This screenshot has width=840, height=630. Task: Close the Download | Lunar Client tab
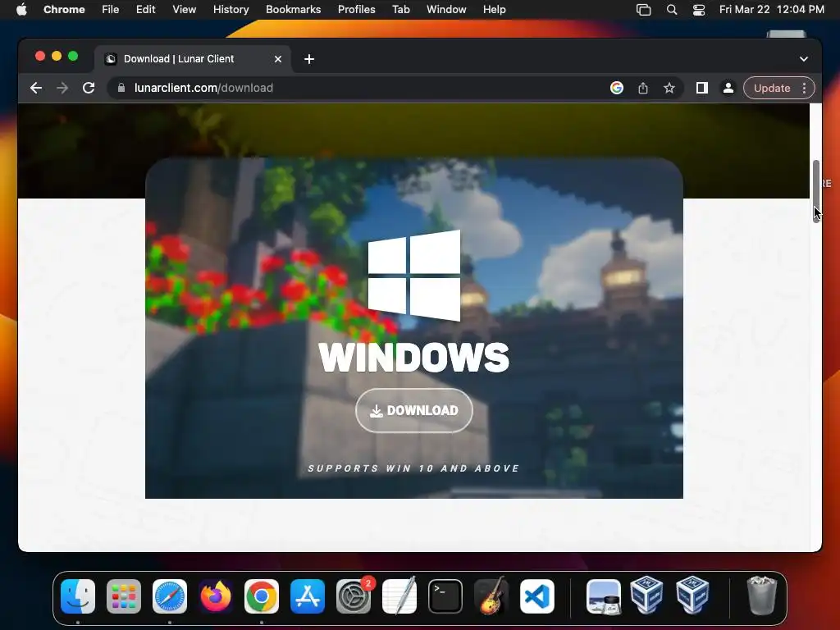click(x=278, y=59)
